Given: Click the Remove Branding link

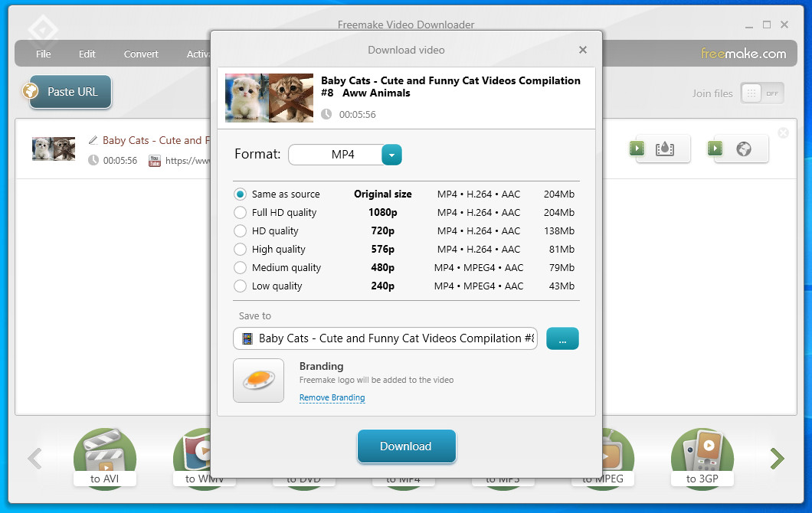Looking at the screenshot, I should click(x=332, y=398).
